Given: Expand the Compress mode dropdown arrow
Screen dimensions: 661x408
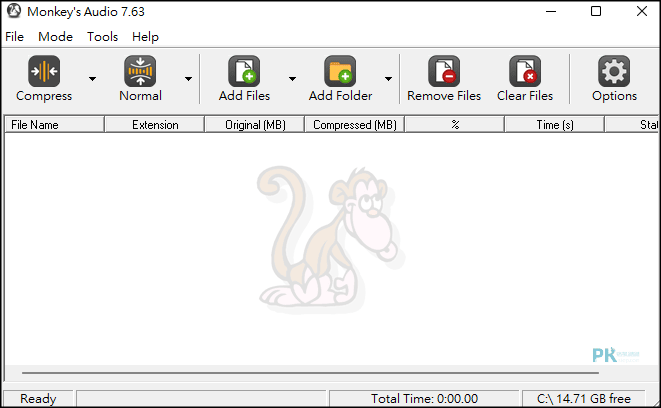Looking at the screenshot, I should 92,79.
